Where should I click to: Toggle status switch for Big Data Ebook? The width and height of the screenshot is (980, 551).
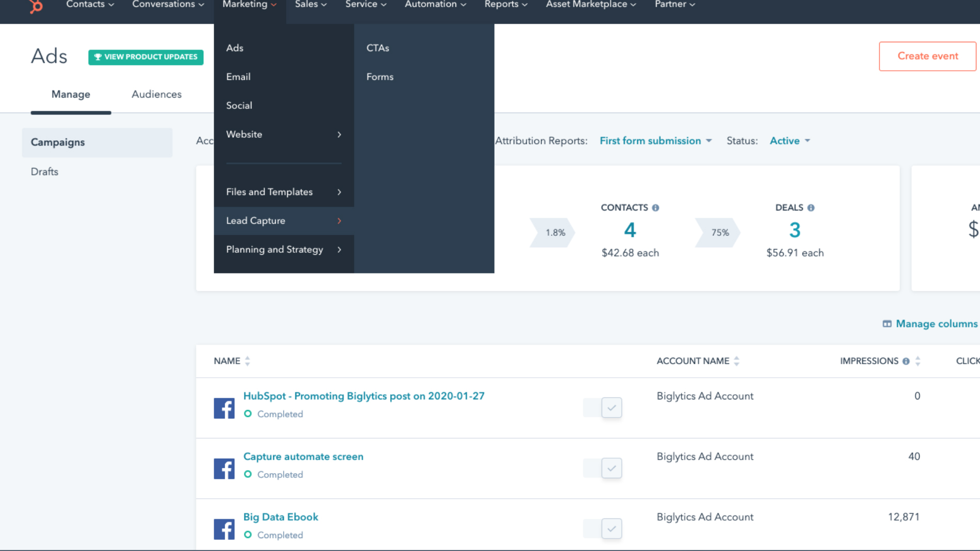tap(603, 528)
